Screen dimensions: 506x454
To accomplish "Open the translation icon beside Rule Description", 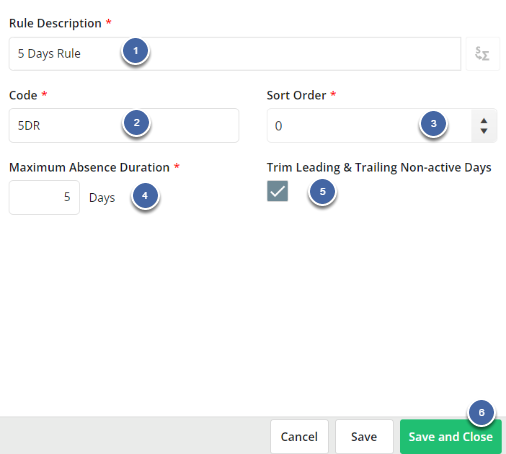I will [x=482, y=54].
